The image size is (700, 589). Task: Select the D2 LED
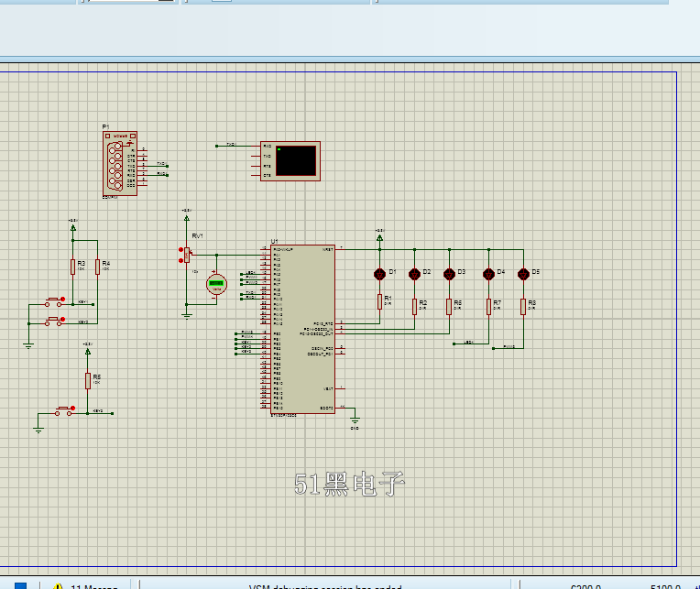point(414,274)
